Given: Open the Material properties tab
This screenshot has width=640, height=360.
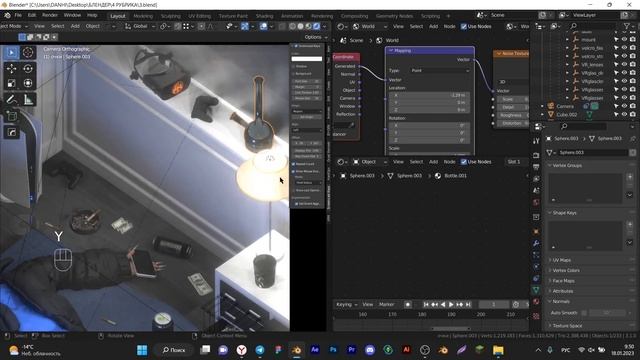Looking at the screenshot, I should point(536,302).
